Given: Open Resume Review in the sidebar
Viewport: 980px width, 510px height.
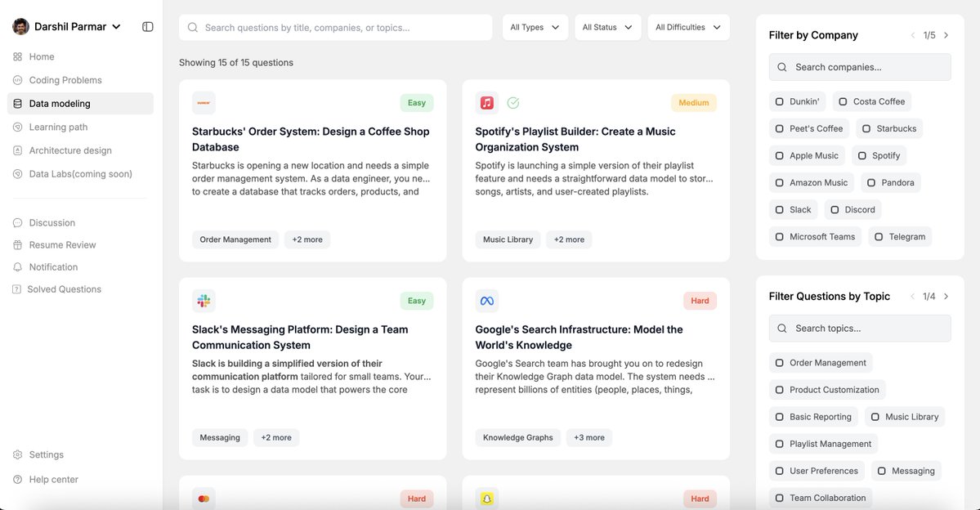Looking at the screenshot, I should click(x=80, y=245).
